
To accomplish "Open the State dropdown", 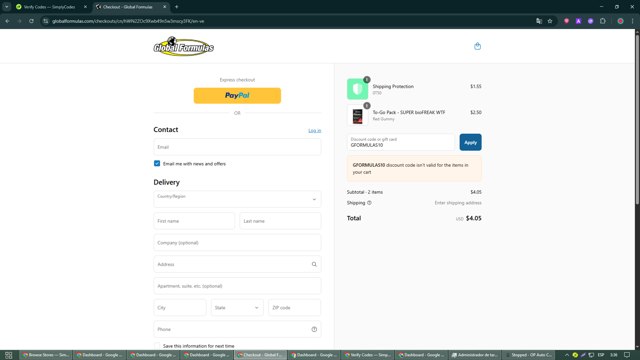I will (x=237, y=307).
